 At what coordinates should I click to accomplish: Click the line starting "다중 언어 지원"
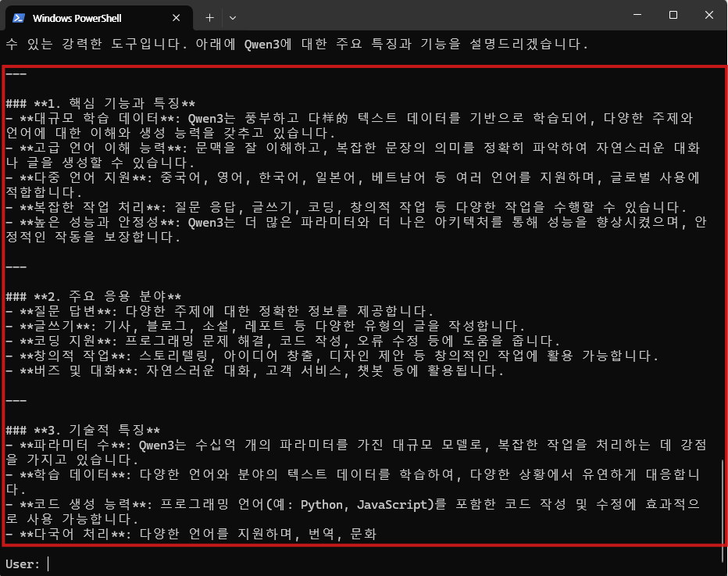tap(353, 177)
